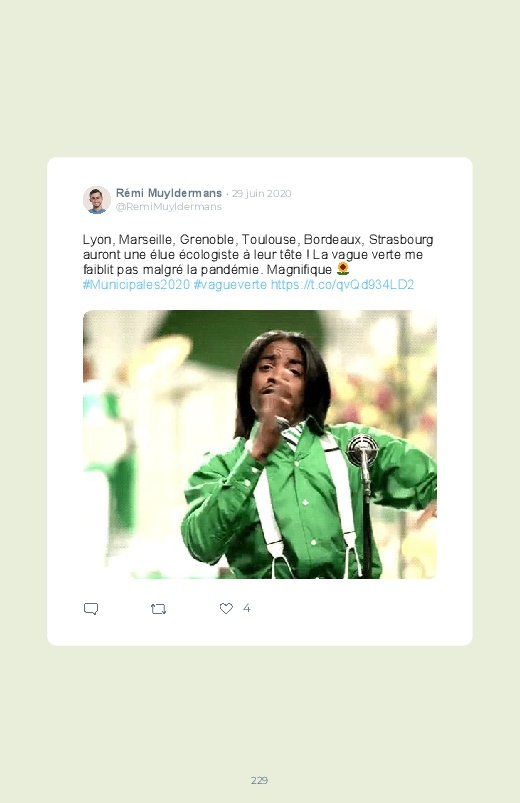Click the page number 229
Screen dimensions: 520x803
pos(259,780)
